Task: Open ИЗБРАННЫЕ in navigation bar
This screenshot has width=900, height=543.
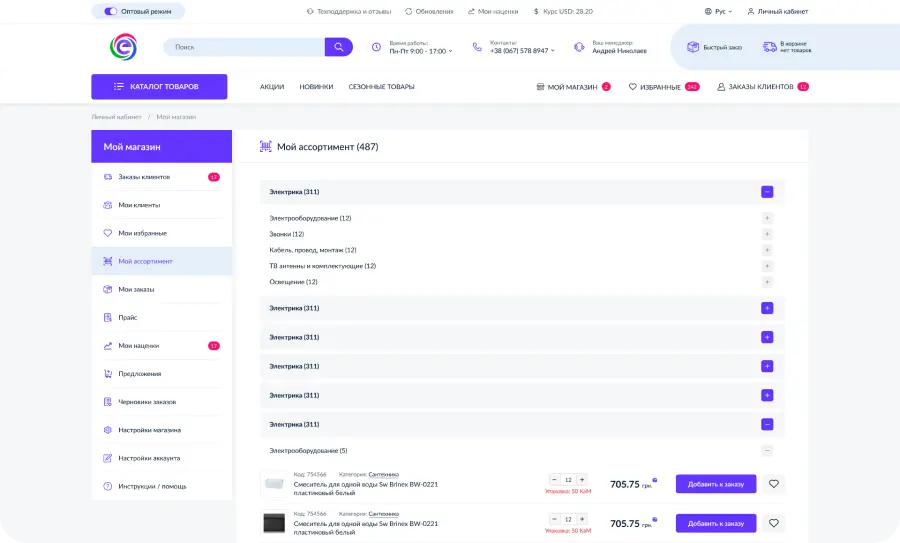Action: point(664,87)
